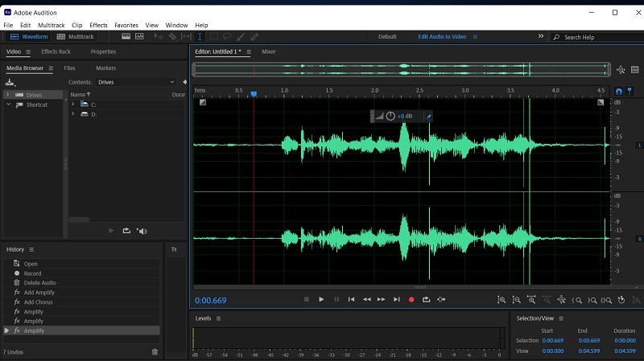Open the Contents Drives dropdown
644x361 pixels.
(135, 82)
